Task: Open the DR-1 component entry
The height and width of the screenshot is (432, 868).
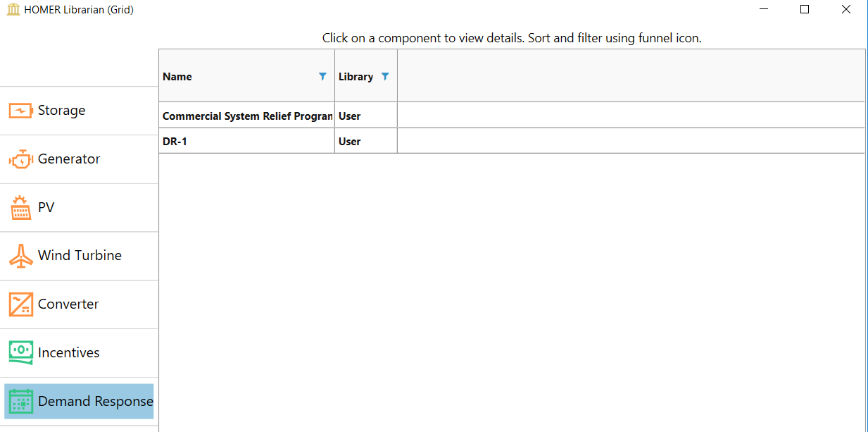Action: coord(175,142)
